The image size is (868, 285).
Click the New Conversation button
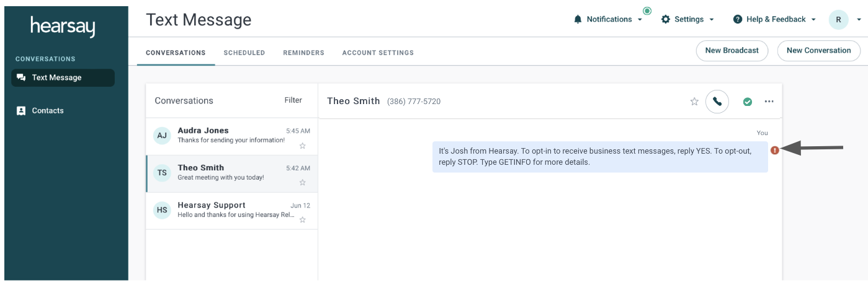[819, 51]
